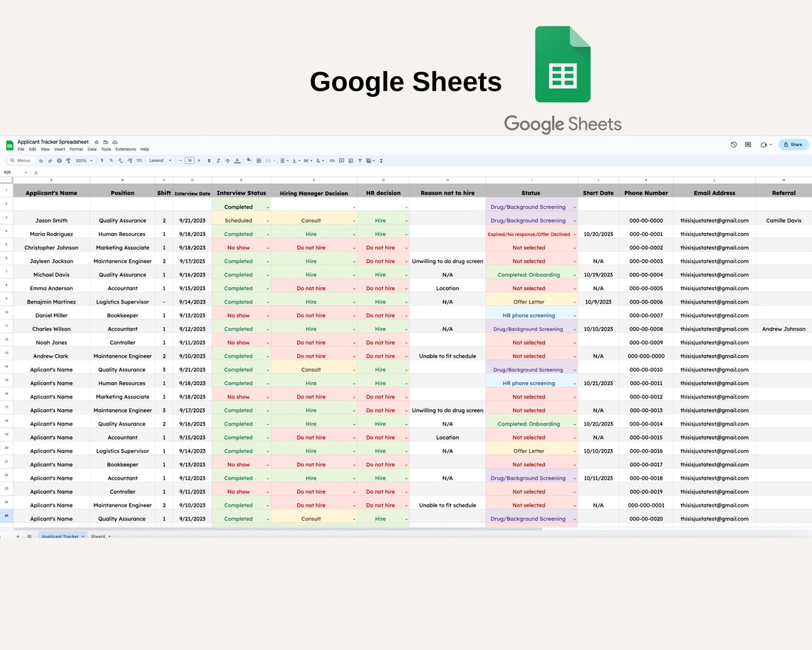This screenshot has height=650, width=812.
Task: Click the Insert comment icon
Action: coord(341,160)
